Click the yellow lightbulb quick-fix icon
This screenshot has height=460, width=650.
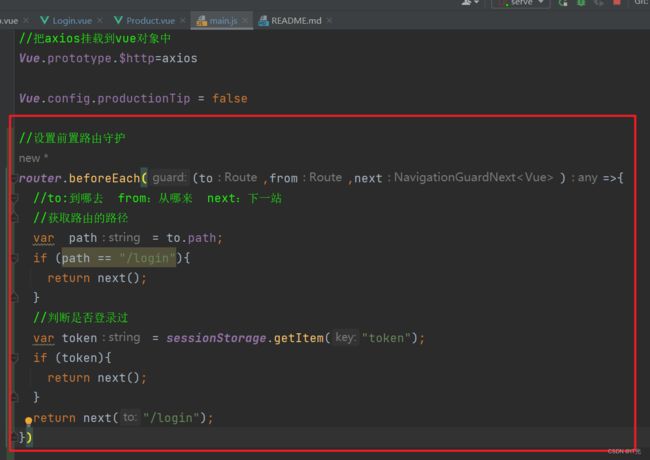point(28,421)
